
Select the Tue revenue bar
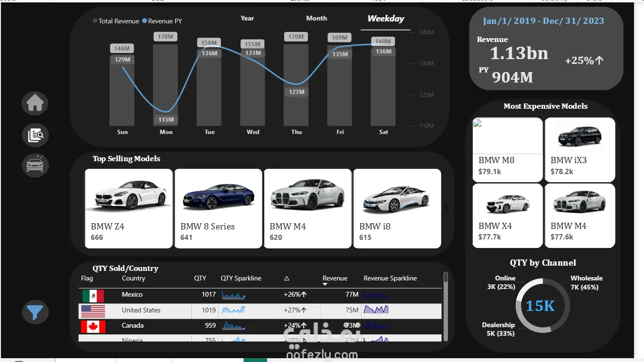point(209,88)
